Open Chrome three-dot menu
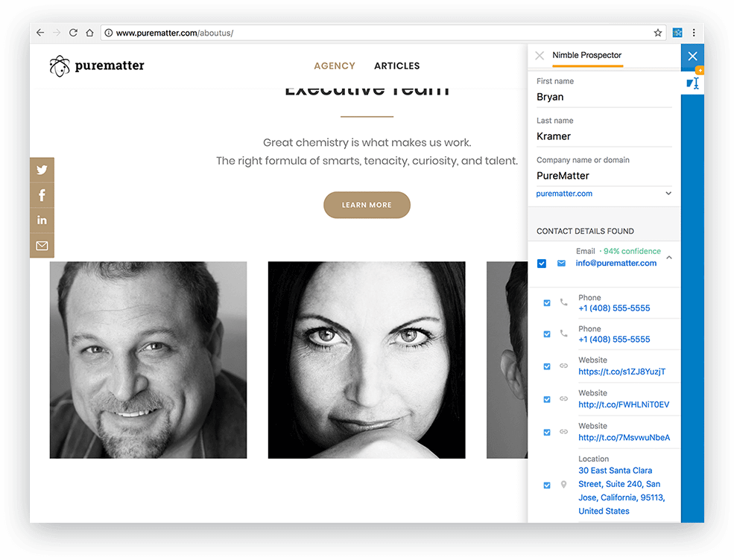 (694, 33)
